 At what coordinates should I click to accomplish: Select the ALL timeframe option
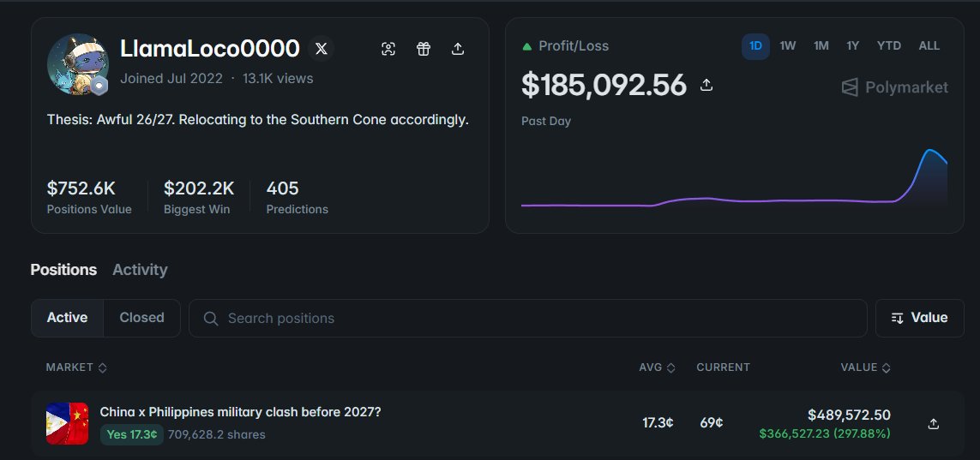929,46
